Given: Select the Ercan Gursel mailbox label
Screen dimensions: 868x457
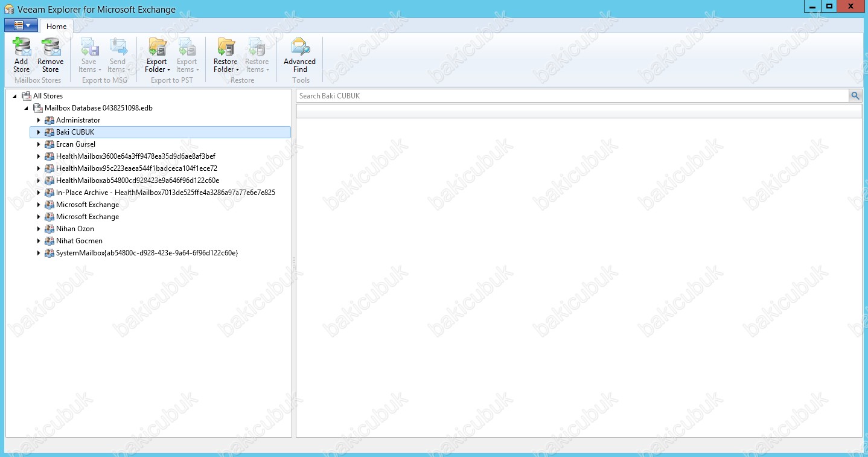Looking at the screenshot, I should [75, 144].
